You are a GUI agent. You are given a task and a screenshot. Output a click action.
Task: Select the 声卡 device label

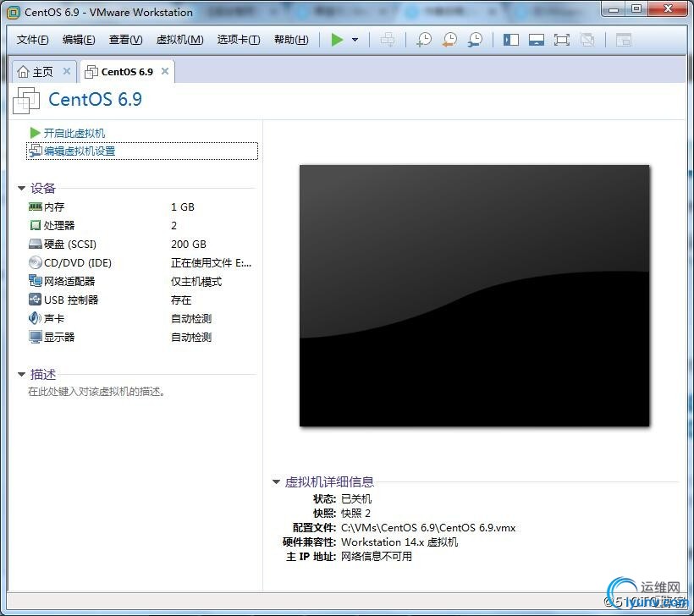pos(54,319)
